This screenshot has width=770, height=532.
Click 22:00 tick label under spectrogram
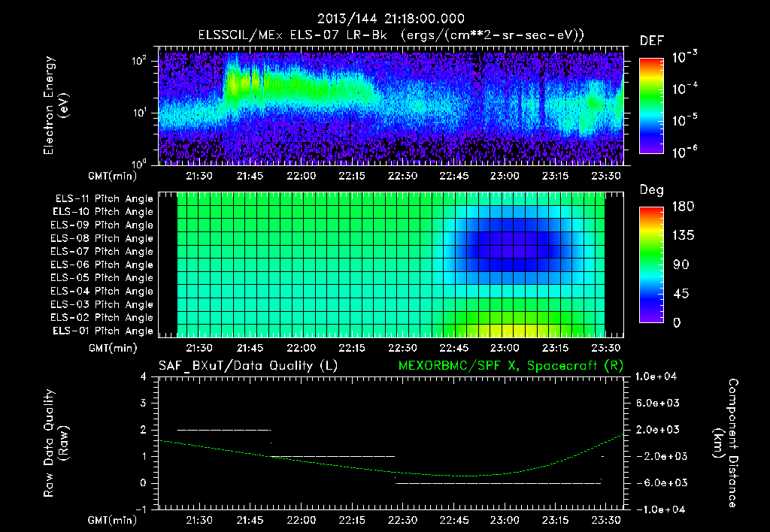tap(301, 176)
